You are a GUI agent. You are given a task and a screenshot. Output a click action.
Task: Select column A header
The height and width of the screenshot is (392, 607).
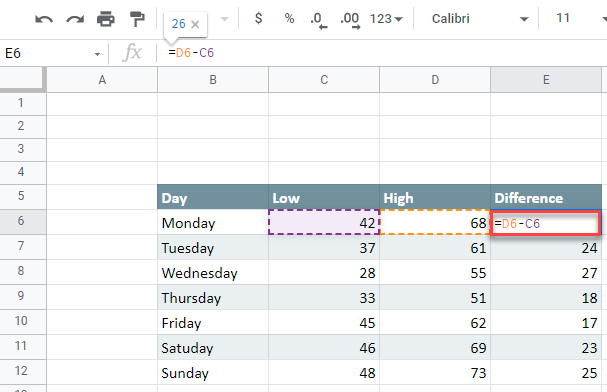102,80
